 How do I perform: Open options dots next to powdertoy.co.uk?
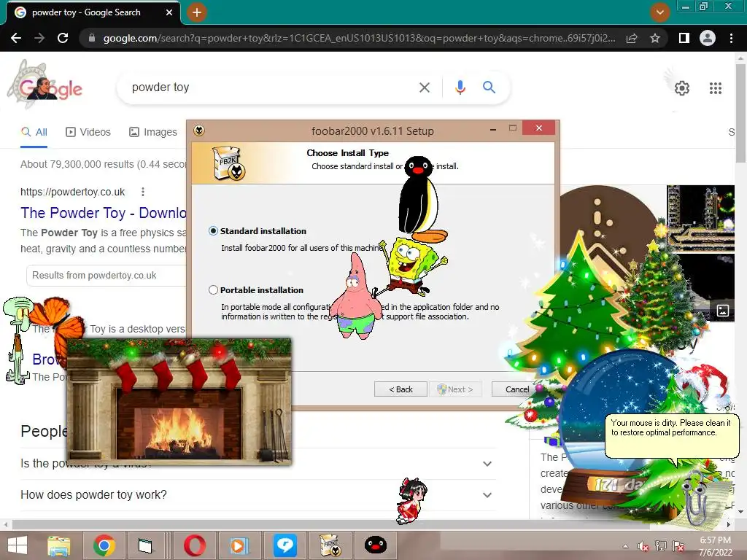[x=143, y=192]
